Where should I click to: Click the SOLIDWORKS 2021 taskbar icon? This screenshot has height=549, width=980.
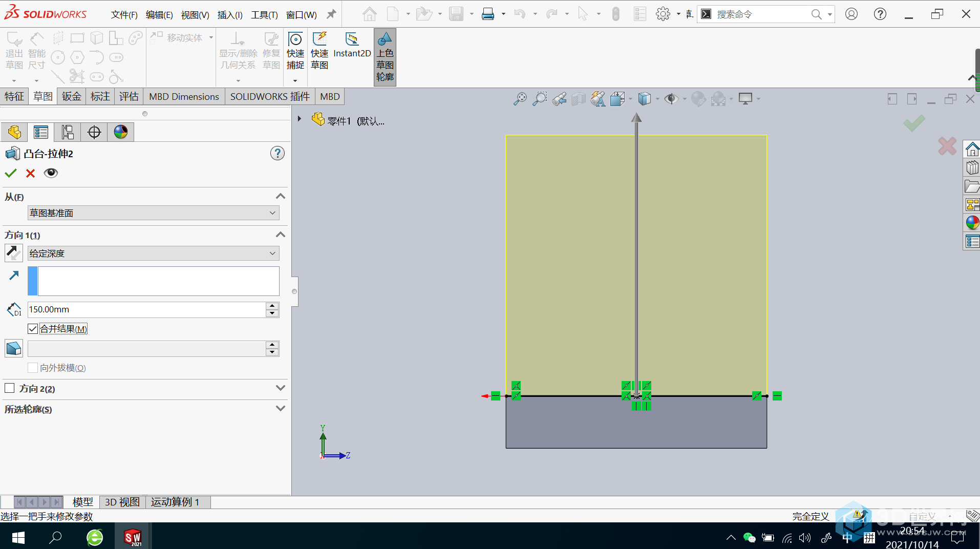pyautogui.click(x=133, y=537)
